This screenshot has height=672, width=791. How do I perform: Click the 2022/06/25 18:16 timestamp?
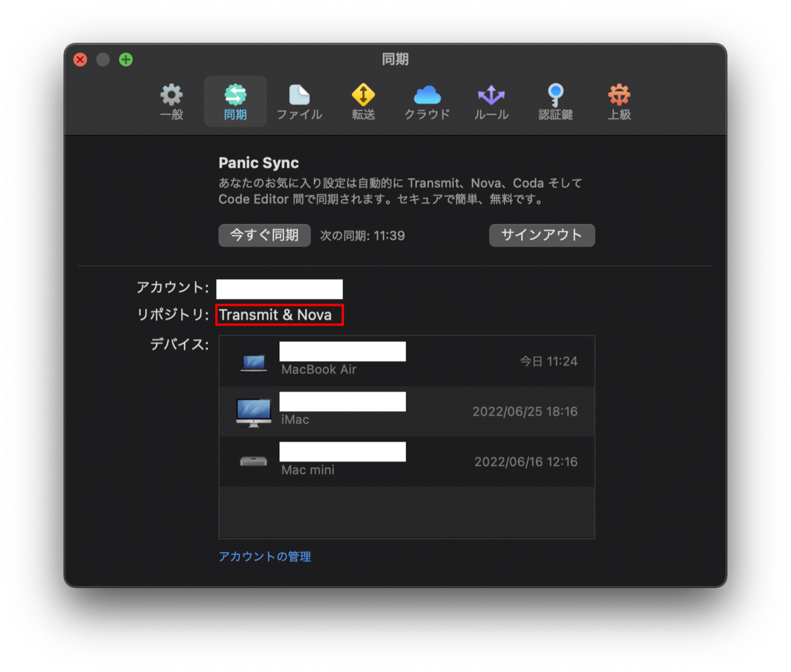pos(525,411)
